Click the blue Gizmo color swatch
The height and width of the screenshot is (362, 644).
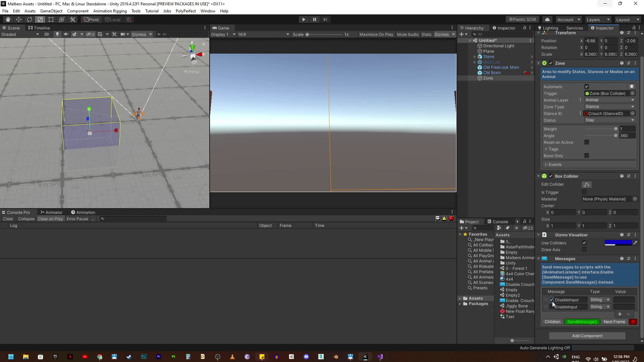[x=618, y=243]
